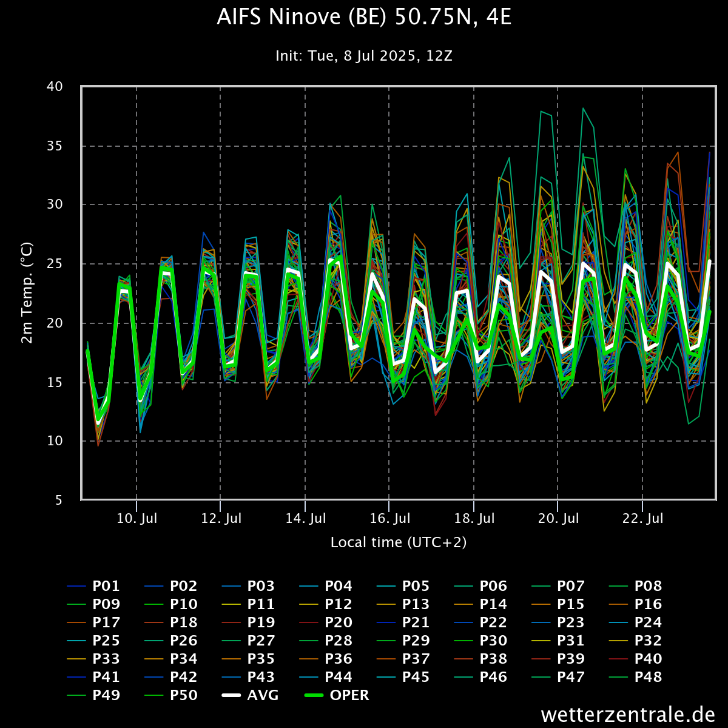Click the 2m Temp. (°C) axis title
728x728 pixels.
pyautogui.click(x=27, y=292)
